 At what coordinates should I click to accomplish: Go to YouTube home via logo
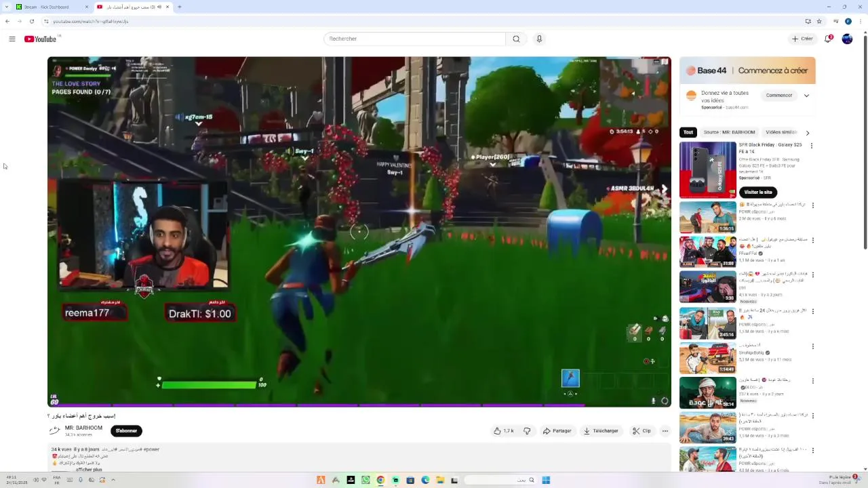(x=41, y=39)
